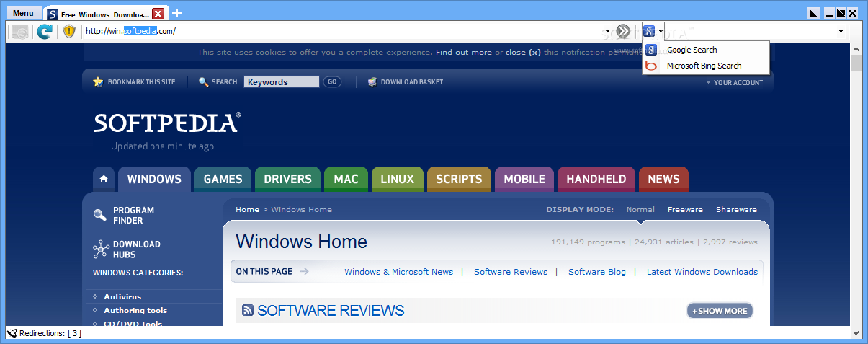Jump to Latest Windows Downloads link
This screenshot has width=868, height=344.
702,272
